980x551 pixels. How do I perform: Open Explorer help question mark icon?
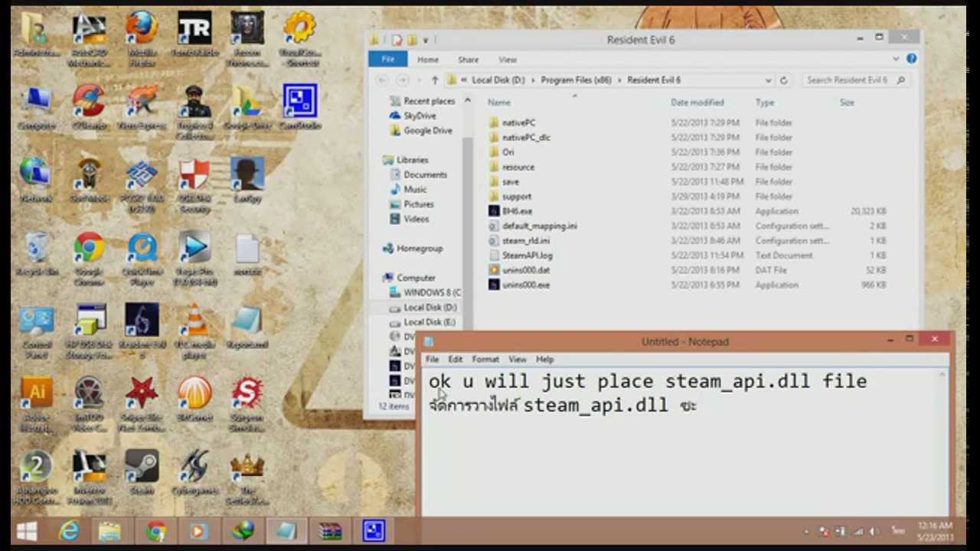[x=912, y=58]
